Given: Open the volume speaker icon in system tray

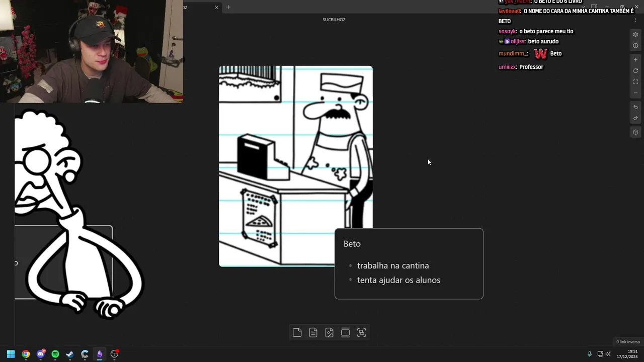Looking at the screenshot, I should click(608, 354).
